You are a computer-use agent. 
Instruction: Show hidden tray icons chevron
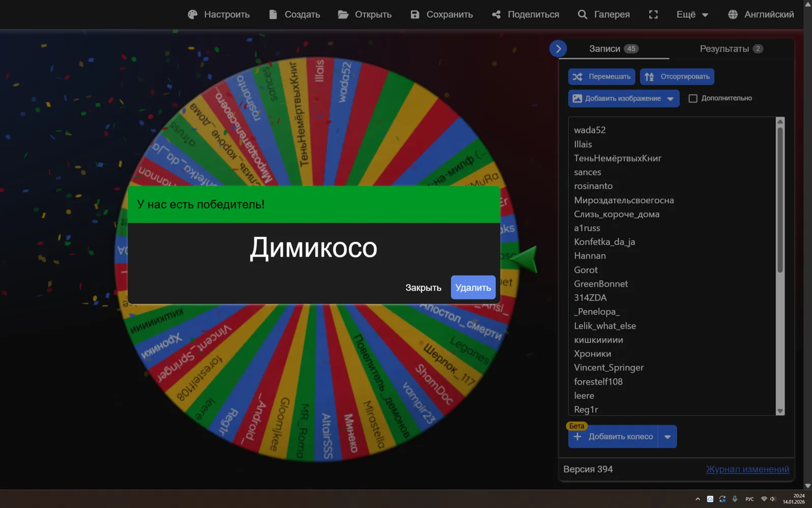698,499
